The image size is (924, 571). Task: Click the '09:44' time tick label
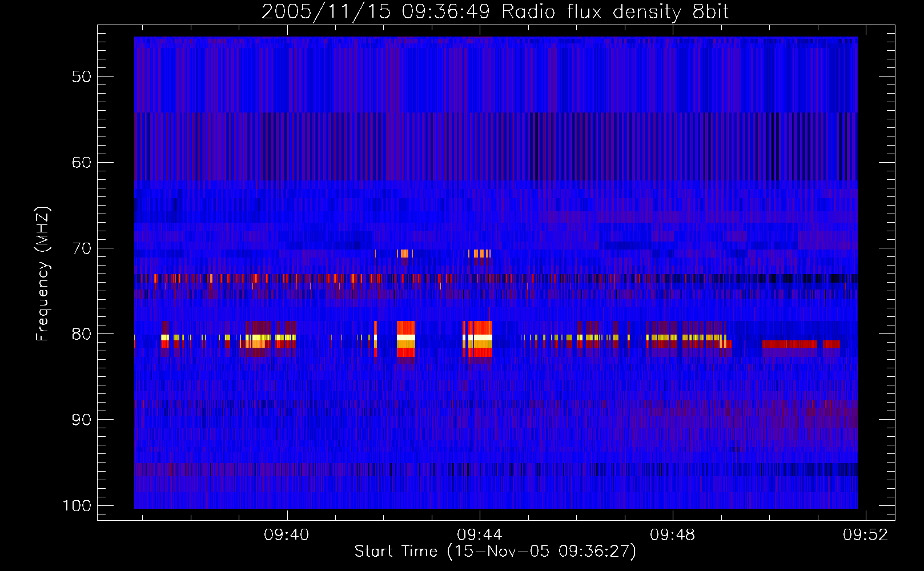480,534
